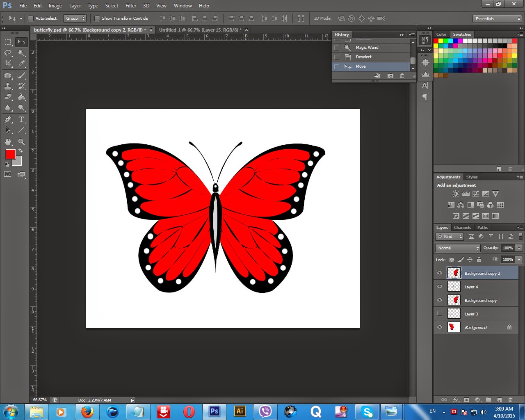Toggle Show Transform Controls checkbox
525x420 pixels.
point(97,18)
